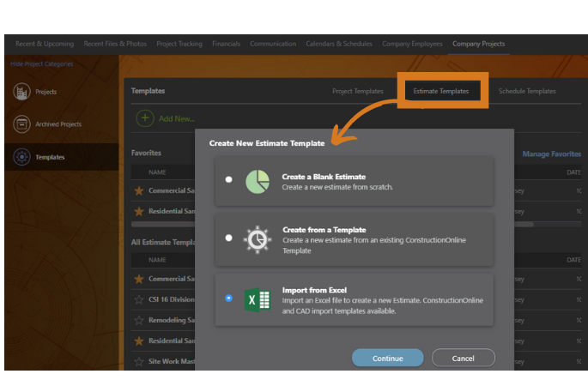The height and width of the screenshot is (386, 588).
Task: Open the Manage Favorites link
Action: click(x=551, y=154)
